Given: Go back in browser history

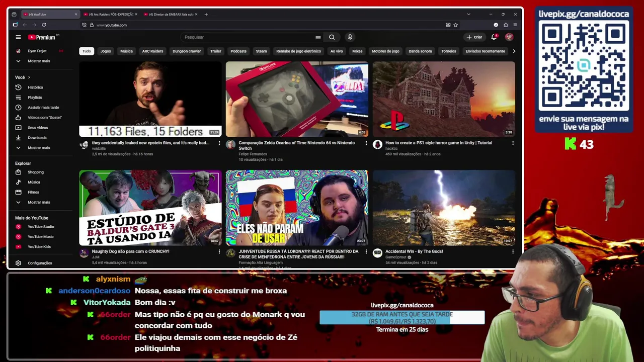Looking at the screenshot, I should coord(25,25).
